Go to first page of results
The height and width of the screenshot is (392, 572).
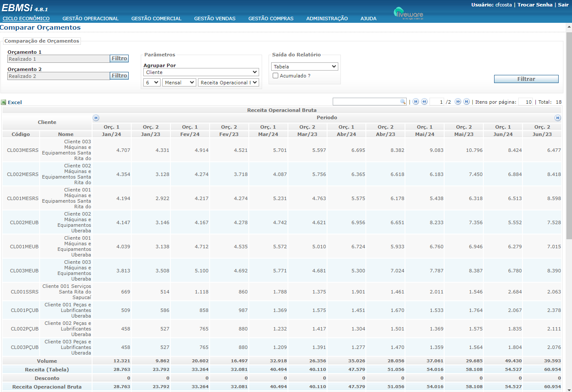(x=416, y=102)
